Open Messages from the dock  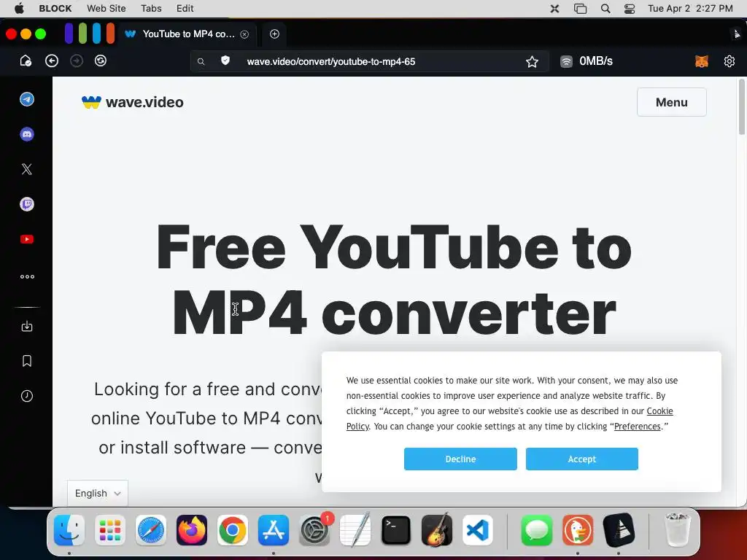537,530
